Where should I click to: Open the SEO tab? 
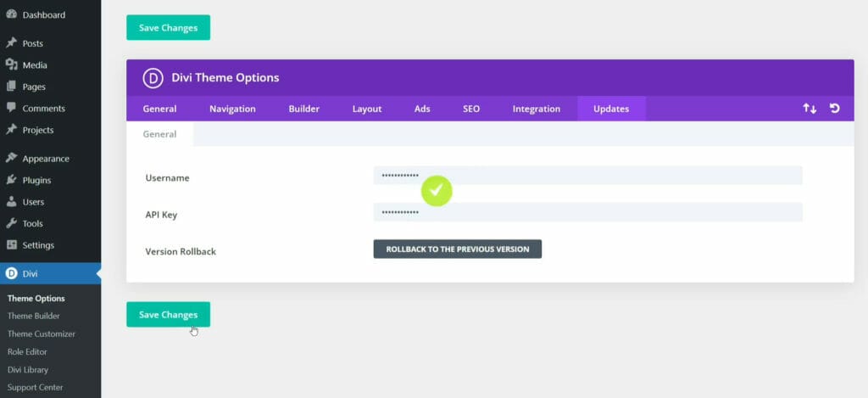pyautogui.click(x=471, y=109)
